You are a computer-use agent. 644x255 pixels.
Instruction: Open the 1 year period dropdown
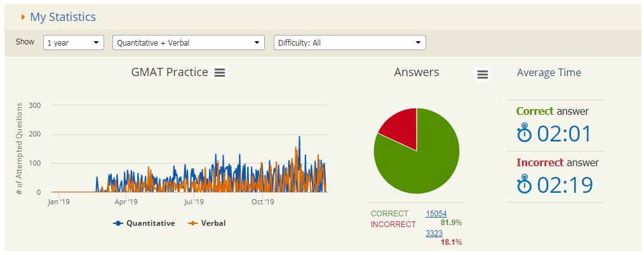[74, 43]
